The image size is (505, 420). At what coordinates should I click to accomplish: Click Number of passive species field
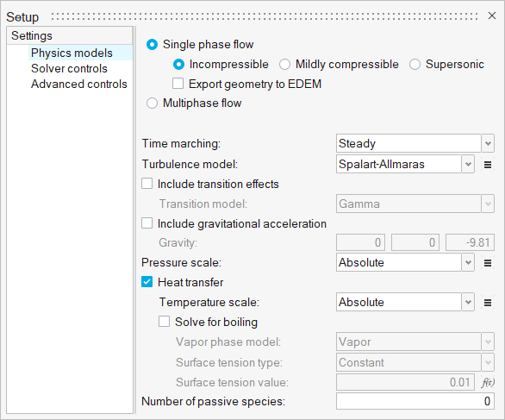(x=415, y=401)
